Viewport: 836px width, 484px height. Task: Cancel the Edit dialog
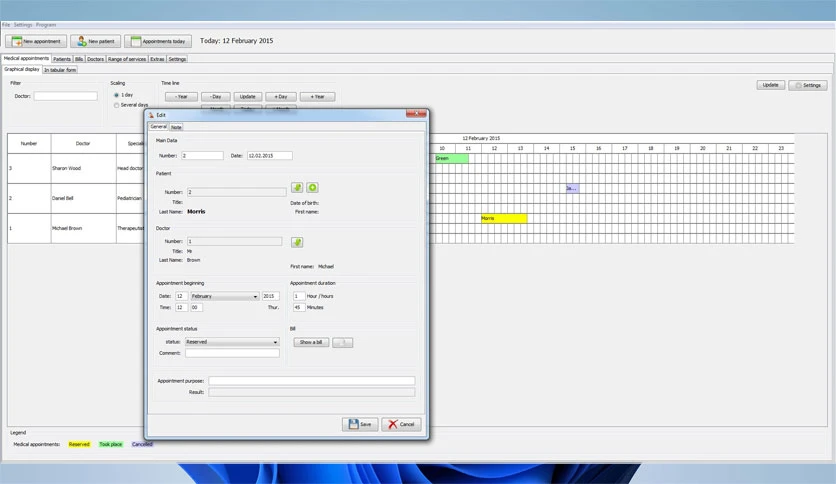[401, 424]
